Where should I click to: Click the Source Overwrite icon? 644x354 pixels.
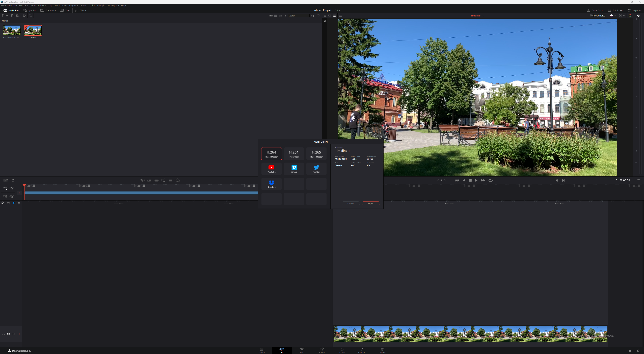(177, 180)
